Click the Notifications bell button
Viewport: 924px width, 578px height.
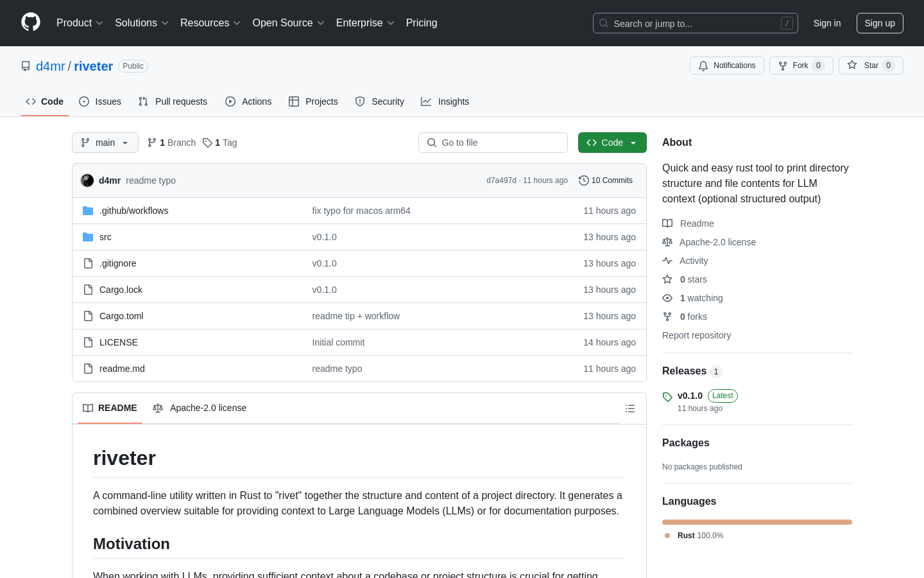point(727,66)
